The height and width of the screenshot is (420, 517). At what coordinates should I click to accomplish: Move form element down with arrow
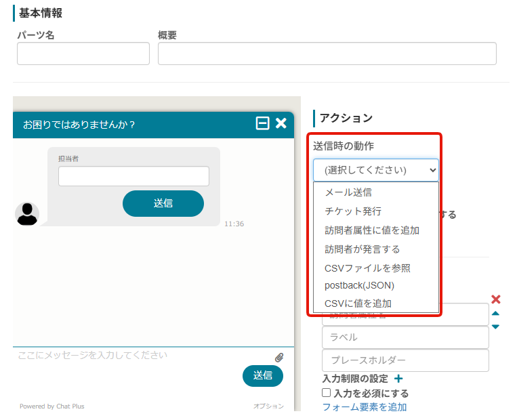[x=495, y=327]
